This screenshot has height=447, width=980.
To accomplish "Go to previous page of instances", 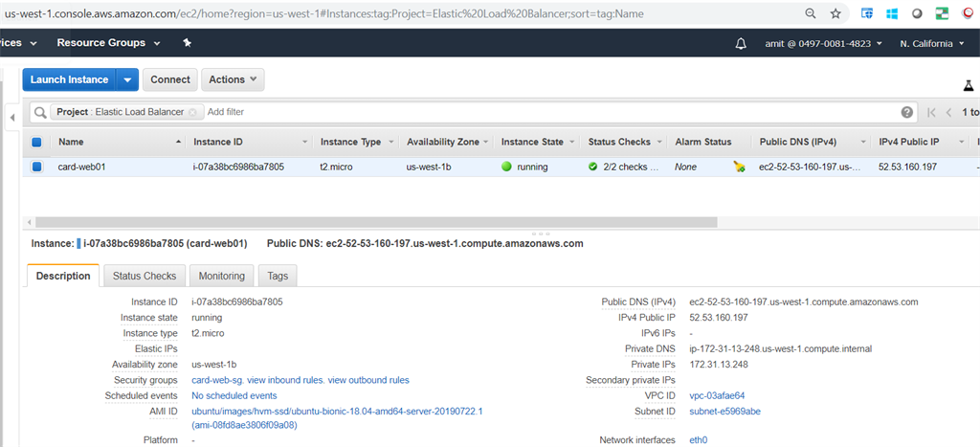I will point(948,113).
